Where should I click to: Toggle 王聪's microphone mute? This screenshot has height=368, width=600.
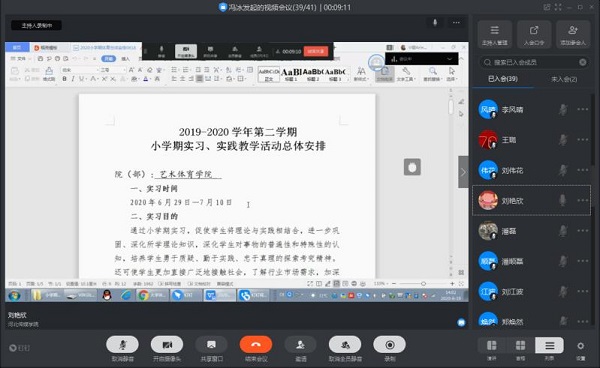coord(562,140)
